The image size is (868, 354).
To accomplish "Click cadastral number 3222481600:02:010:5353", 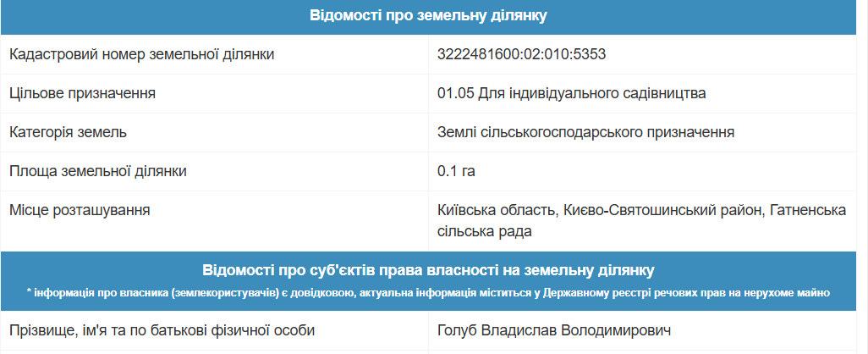I will (x=522, y=55).
